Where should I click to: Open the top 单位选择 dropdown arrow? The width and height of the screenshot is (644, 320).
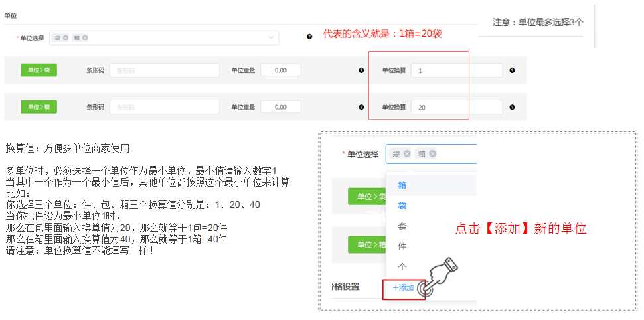pyautogui.click(x=271, y=37)
